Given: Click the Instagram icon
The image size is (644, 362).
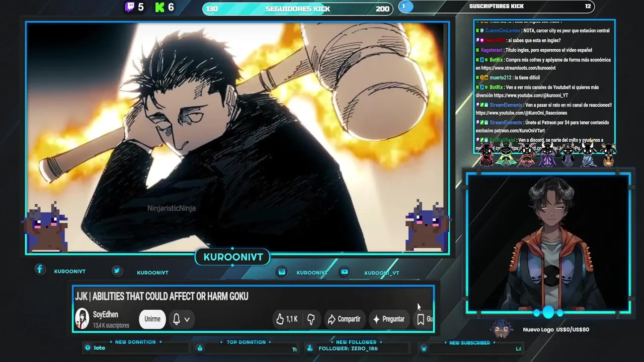Looking at the screenshot, I should 282,271.
